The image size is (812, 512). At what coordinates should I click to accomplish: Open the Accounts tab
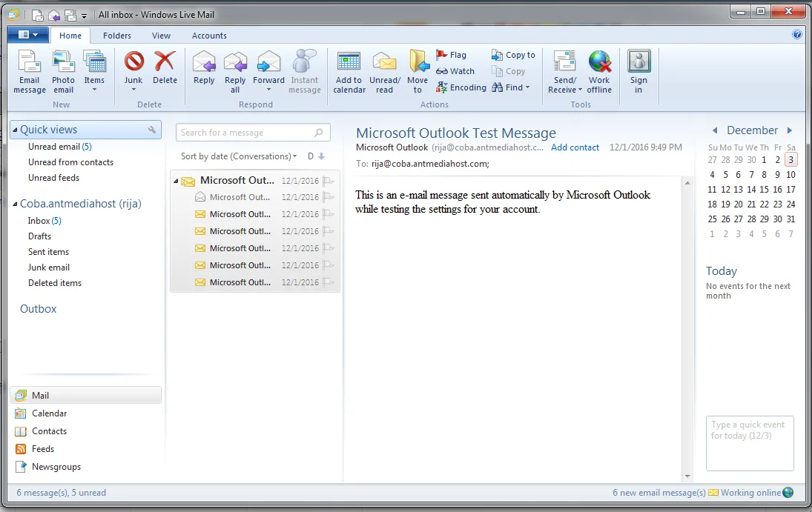coord(209,36)
